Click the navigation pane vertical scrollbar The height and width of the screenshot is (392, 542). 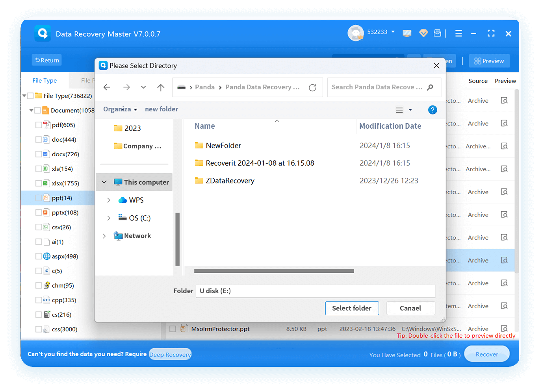178,239
